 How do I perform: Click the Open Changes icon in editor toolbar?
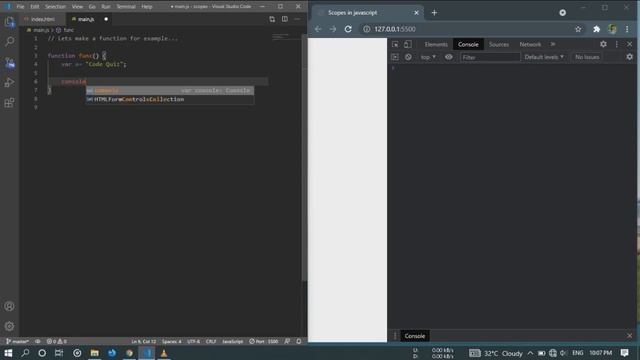point(272,19)
